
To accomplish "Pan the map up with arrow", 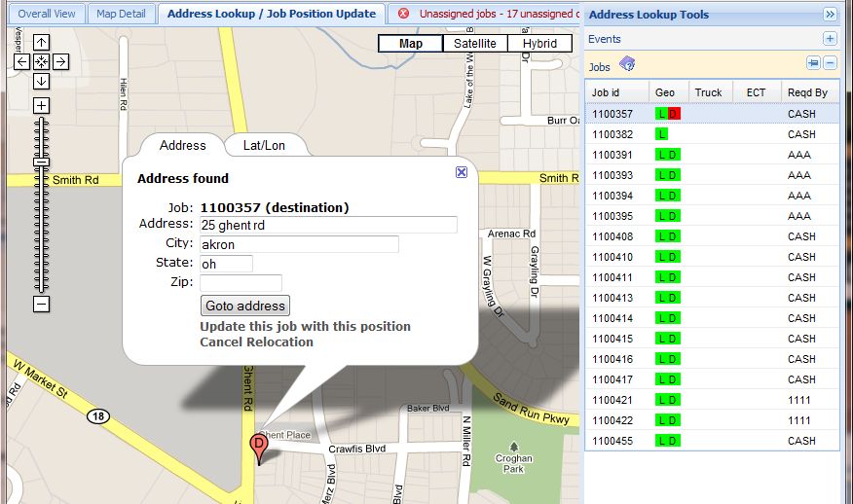I will (x=41, y=43).
